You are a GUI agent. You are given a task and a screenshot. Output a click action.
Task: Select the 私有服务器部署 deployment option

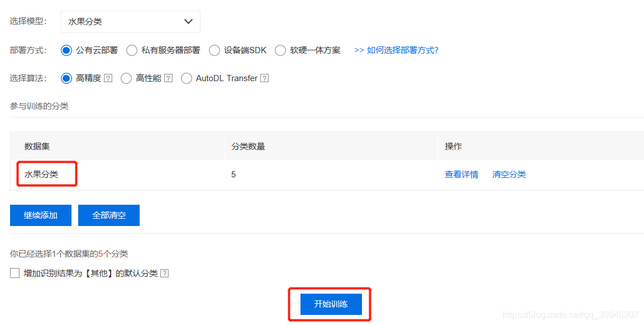131,50
